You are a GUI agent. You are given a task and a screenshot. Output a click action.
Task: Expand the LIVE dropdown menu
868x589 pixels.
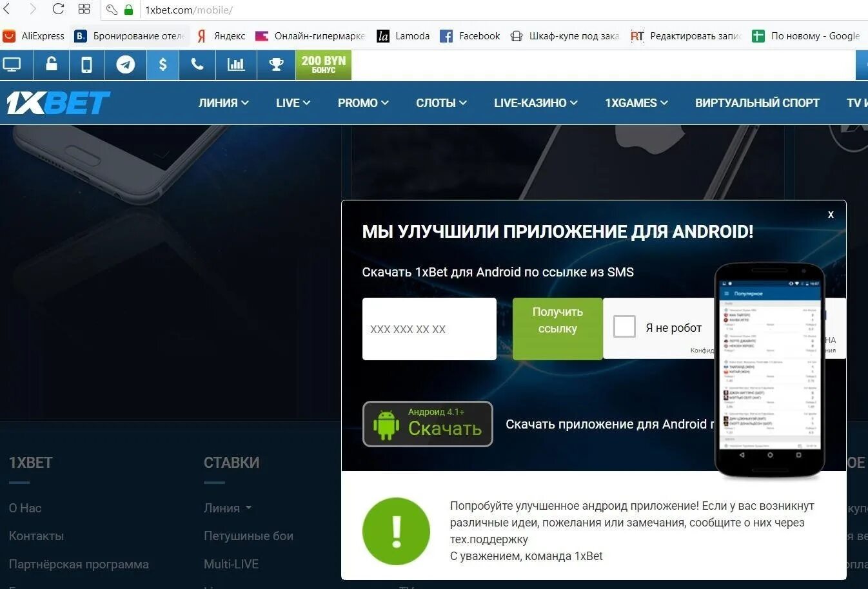tap(293, 102)
